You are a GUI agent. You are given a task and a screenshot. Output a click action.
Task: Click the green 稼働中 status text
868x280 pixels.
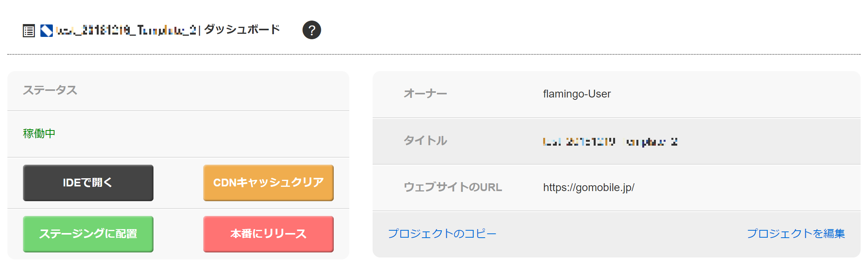tap(39, 134)
